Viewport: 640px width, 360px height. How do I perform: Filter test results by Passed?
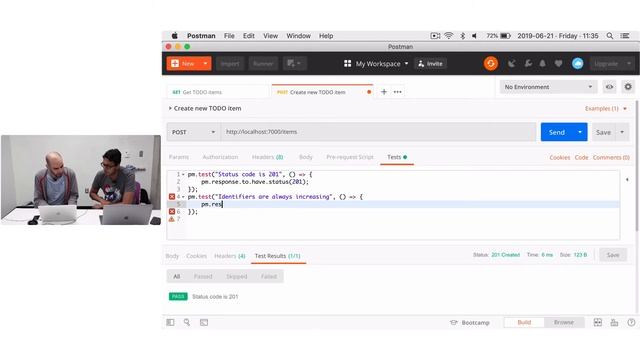(203, 277)
